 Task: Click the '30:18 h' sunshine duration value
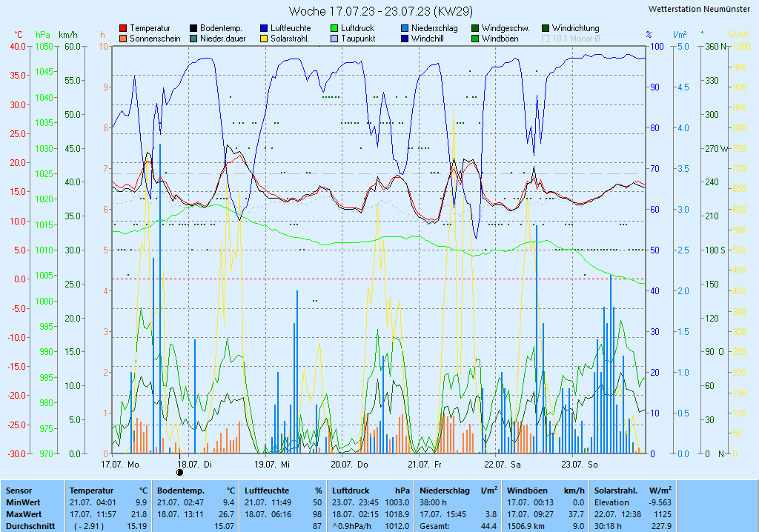[608, 526]
